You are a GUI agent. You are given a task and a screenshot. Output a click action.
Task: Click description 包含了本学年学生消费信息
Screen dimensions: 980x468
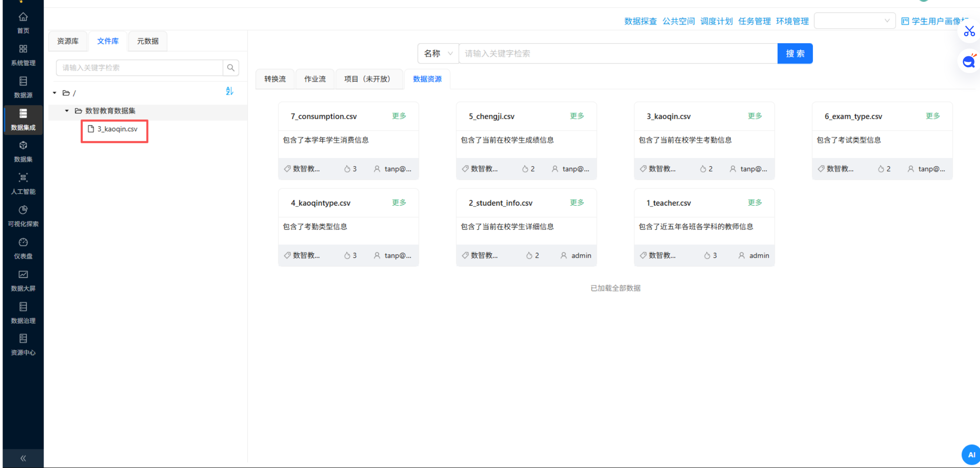[326, 140]
